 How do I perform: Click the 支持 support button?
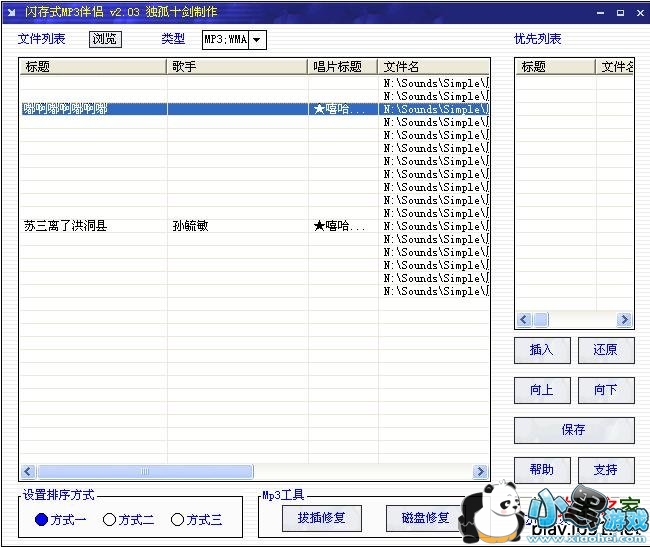(x=606, y=470)
